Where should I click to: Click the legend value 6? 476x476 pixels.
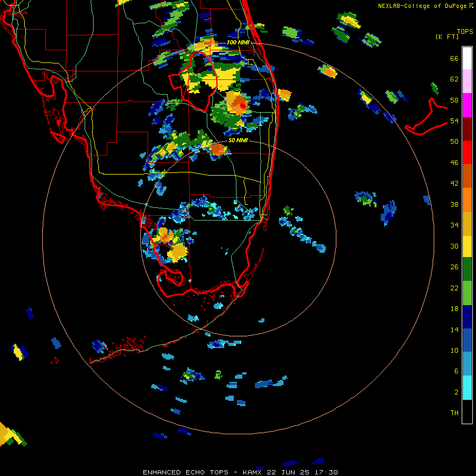pos(456,371)
